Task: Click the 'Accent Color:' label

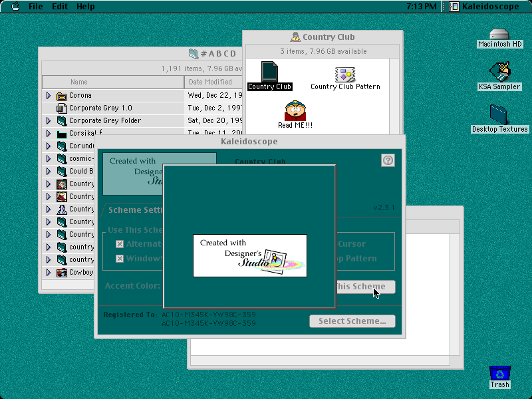Action: pyautogui.click(x=132, y=286)
